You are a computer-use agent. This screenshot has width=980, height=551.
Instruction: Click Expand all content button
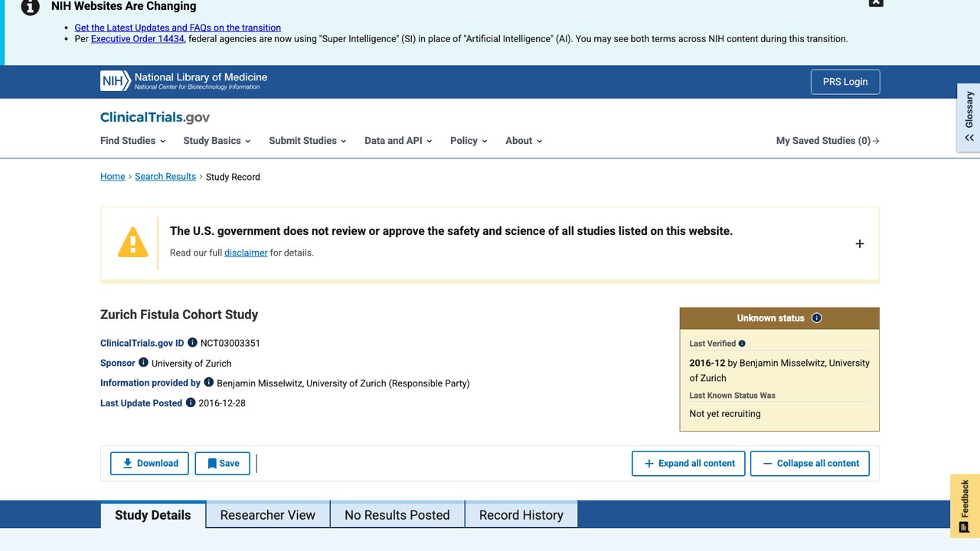coord(688,464)
